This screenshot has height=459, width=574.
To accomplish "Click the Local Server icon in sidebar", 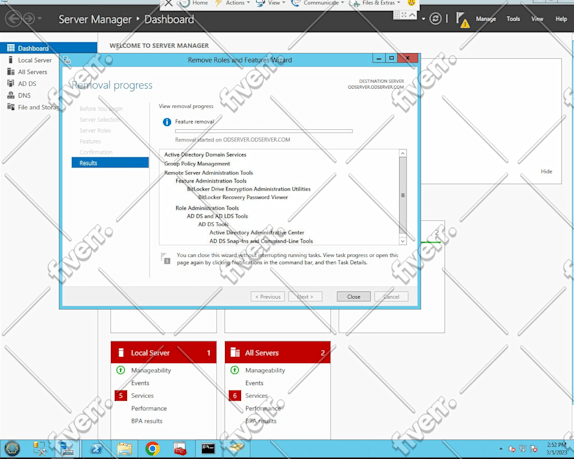I will click(x=11, y=60).
